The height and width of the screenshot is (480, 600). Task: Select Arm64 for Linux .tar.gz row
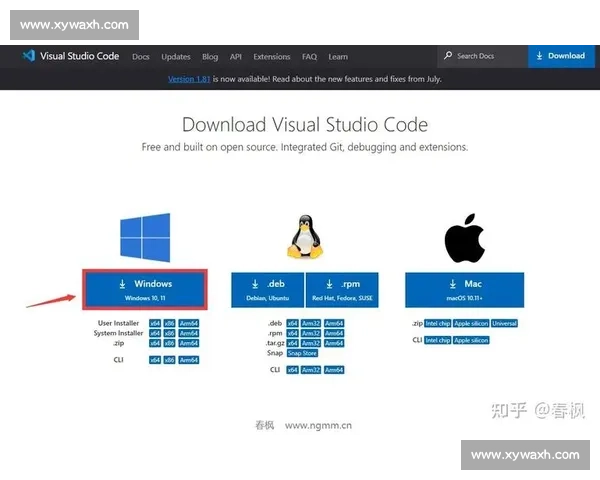tap(334, 343)
